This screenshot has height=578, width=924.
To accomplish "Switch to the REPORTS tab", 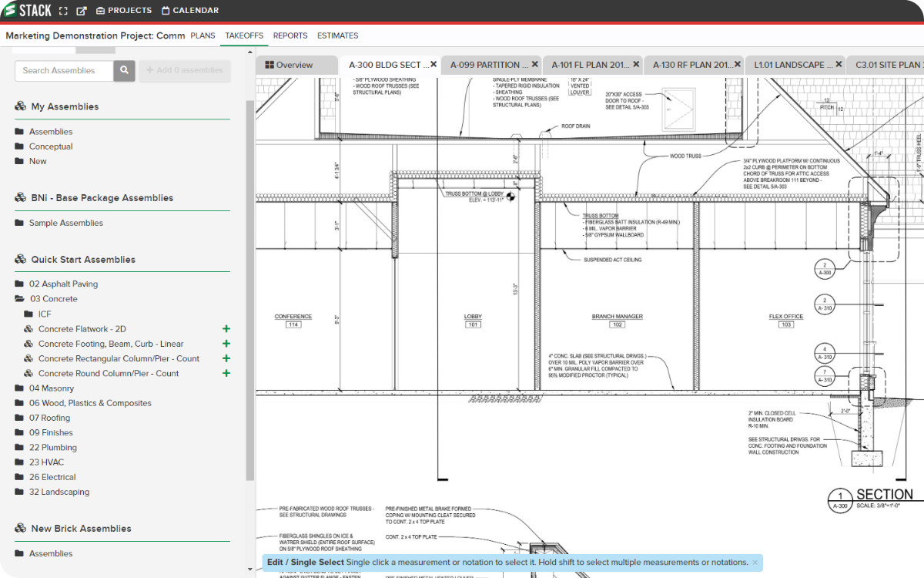I will 290,35.
